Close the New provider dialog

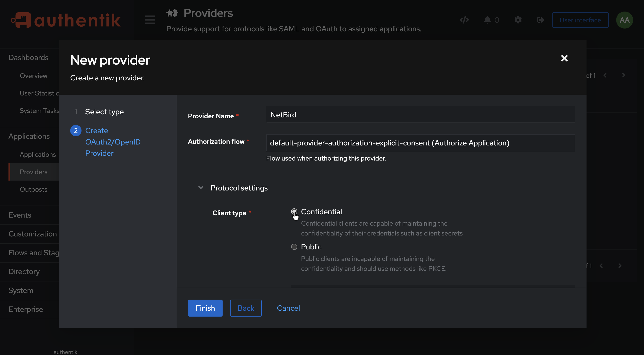tap(564, 58)
